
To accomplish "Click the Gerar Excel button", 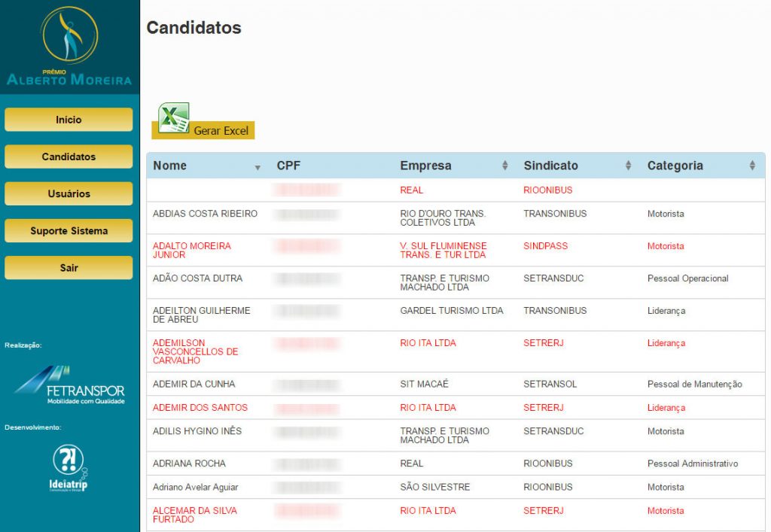I will pos(220,131).
